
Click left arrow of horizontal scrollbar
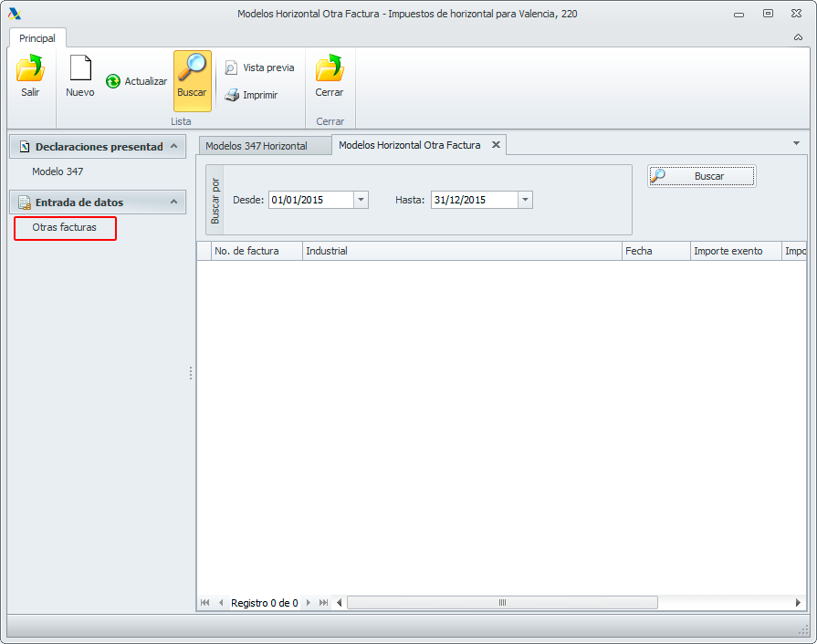pyautogui.click(x=340, y=602)
